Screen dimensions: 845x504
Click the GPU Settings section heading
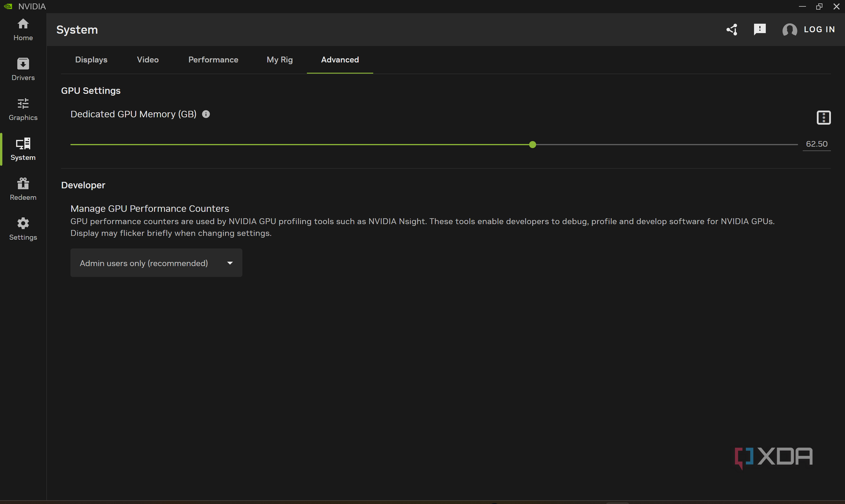pyautogui.click(x=91, y=91)
